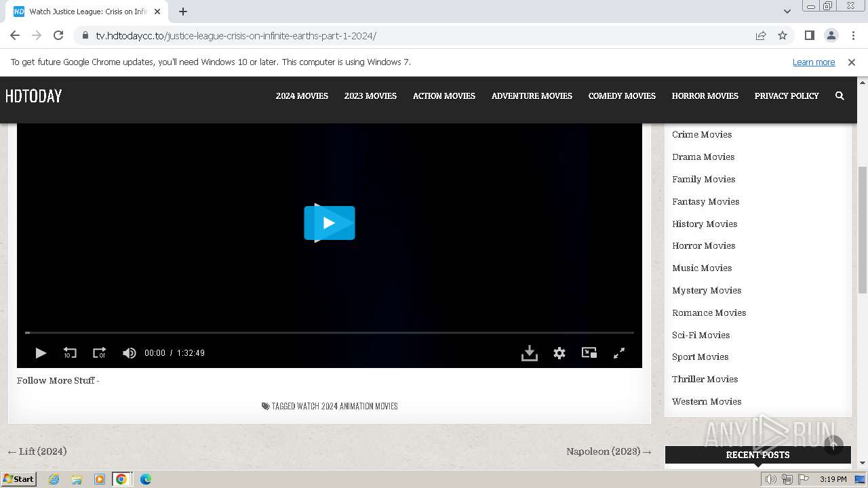Download the video via the player icon
Image resolution: width=868 pixels, height=488 pixels.
[x=530, y=353]
